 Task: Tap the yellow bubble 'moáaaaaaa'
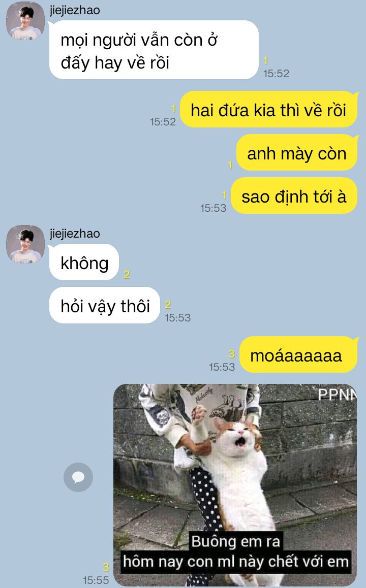click(x=298, y=355)
